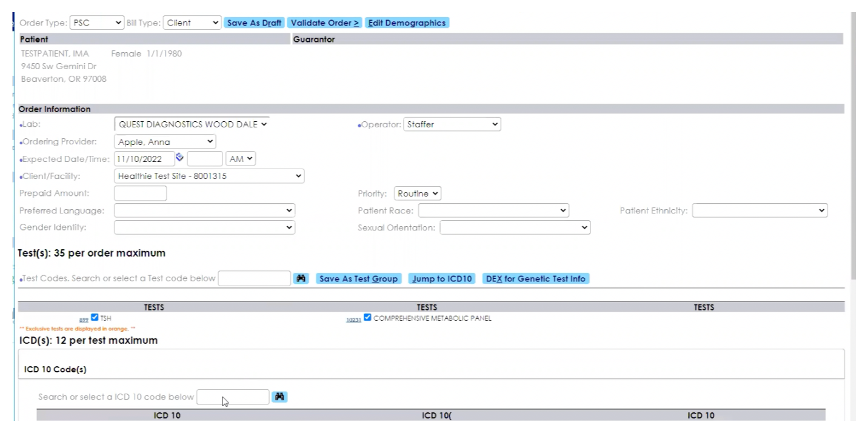Open the expected date calendar picker icon
Screen dimensions: 868x433
[x=179, y=158]
